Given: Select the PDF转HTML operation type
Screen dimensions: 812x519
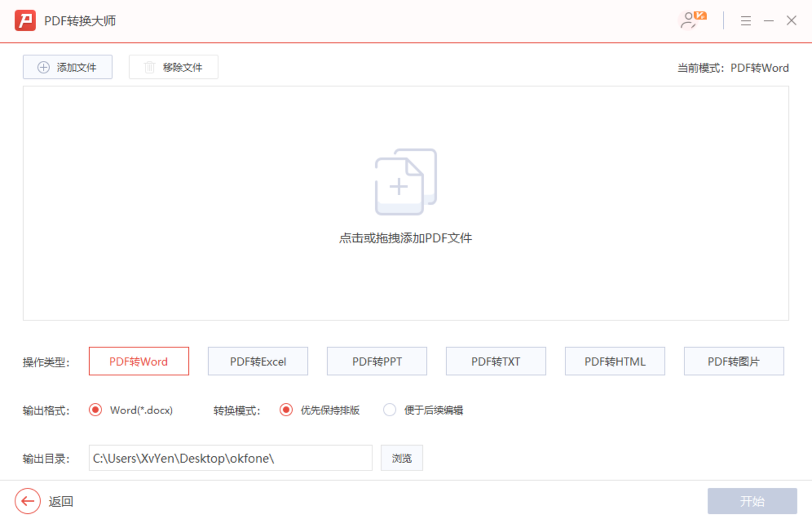Looking at the screenshot, I should click(x=615, y=361).
